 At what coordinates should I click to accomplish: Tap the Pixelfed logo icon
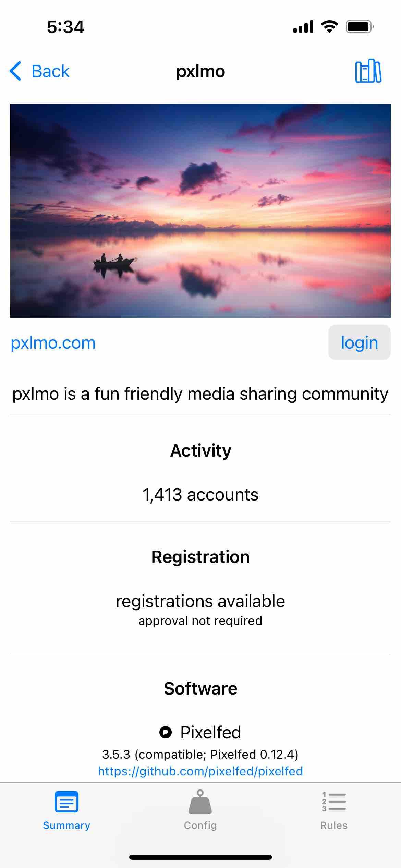coord(166,732)
